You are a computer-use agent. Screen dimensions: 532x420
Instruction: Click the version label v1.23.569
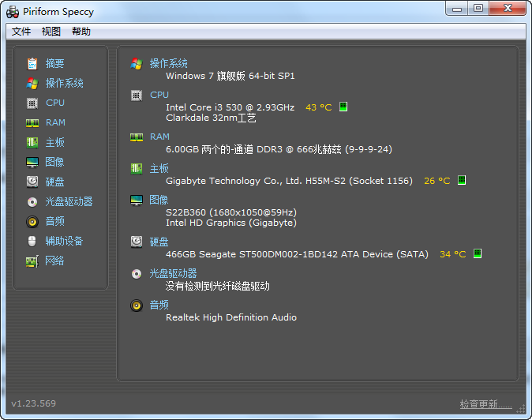coord(34,403)
